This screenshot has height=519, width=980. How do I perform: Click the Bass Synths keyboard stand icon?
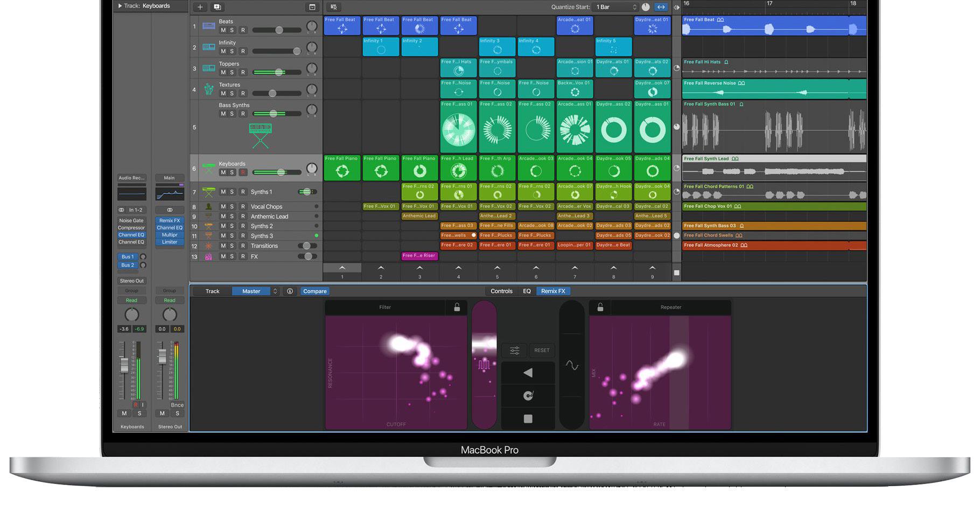(x=260, y=136)
